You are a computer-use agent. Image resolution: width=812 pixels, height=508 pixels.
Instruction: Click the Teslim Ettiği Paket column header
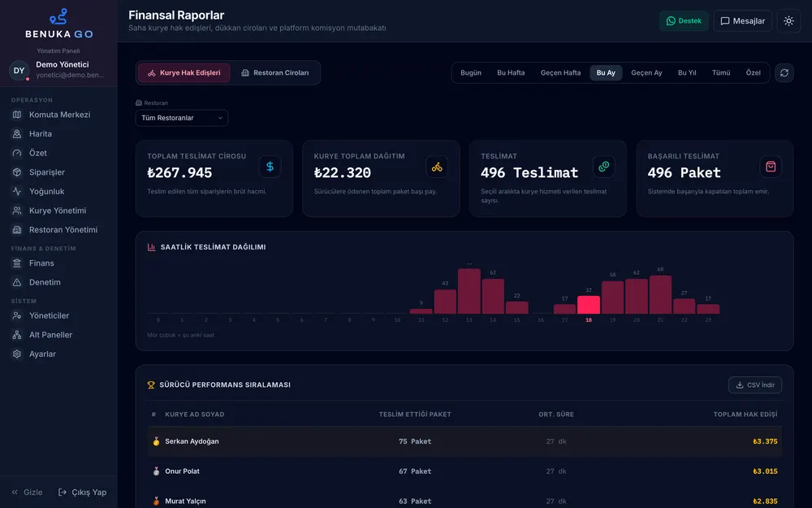415,415
